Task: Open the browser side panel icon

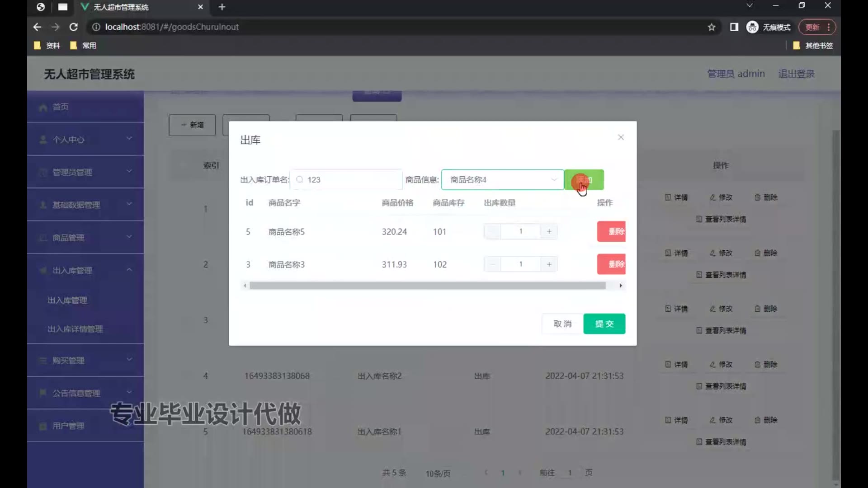Action: [x=734, y=27]
